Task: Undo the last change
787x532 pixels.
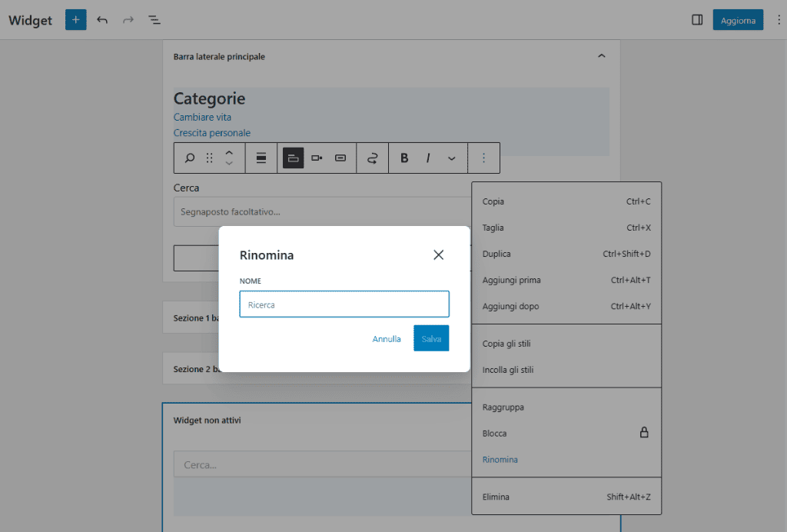Action: [102, 20]
